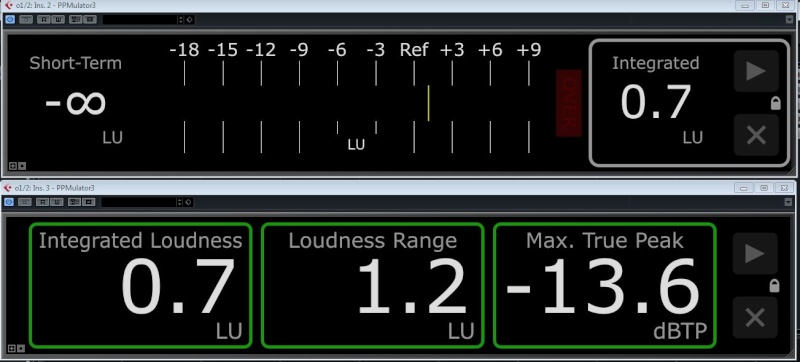Click the preset up/down stepper in Ins. 2 window
The height and width of the screenshot is (362, 800).
[180, 19]
